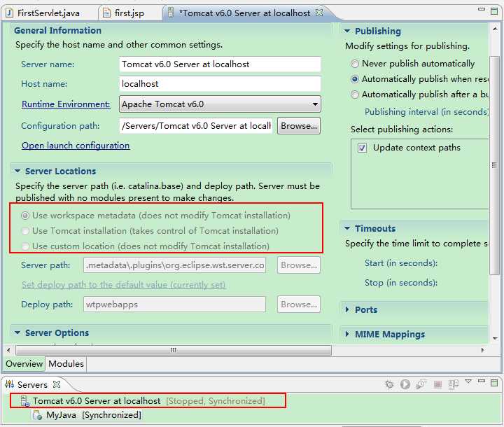Image resolution: width=504 pixels, height=427 pixels.
Task: Select the Servers view tab
Action: 32,384
